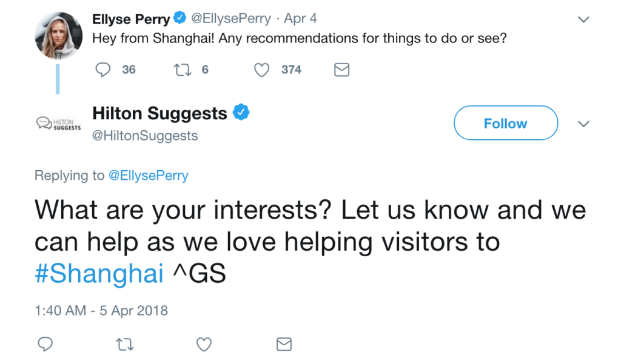This screenshot has width=621, height=364.
Task: Open Hilton Suggests profile by display name
Action: coord(159,113)
